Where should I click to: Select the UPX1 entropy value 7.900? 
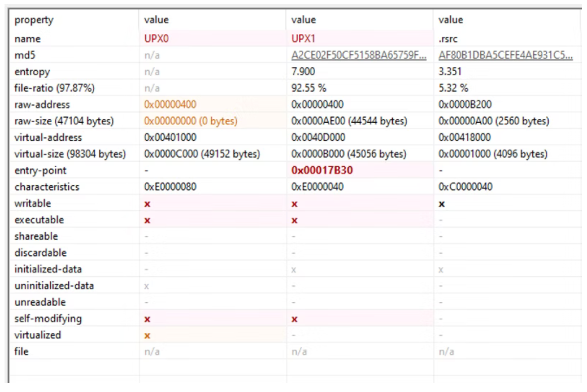pos(303,72)
